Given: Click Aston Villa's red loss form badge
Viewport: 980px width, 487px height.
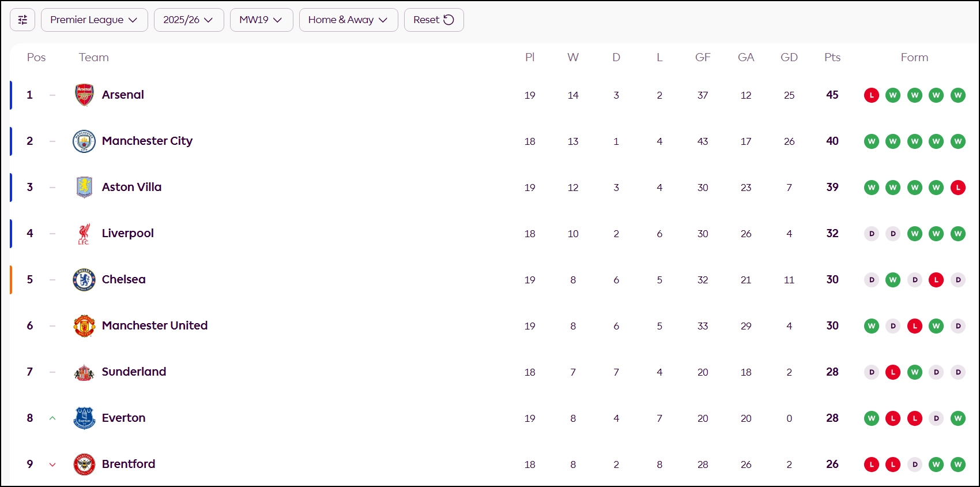Looking at the screenshot, I should (x=958, y=188).
